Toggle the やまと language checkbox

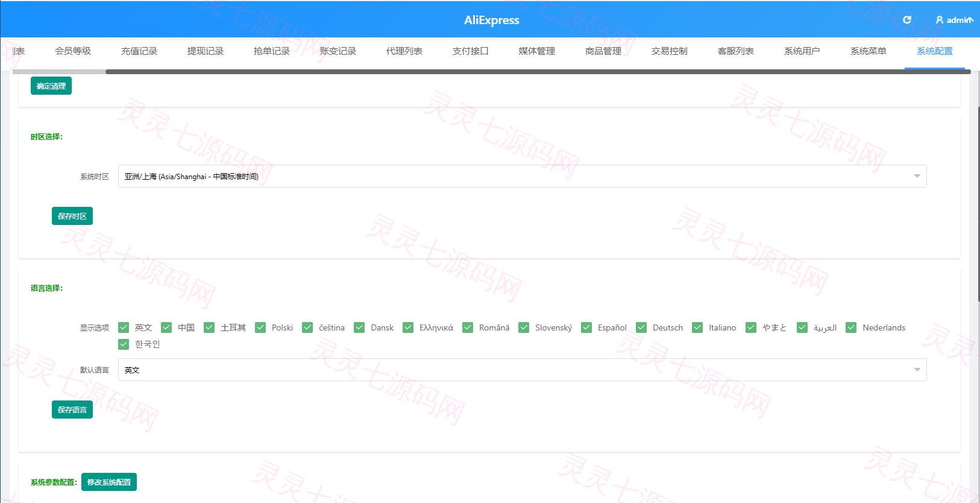tap(751, 327)
